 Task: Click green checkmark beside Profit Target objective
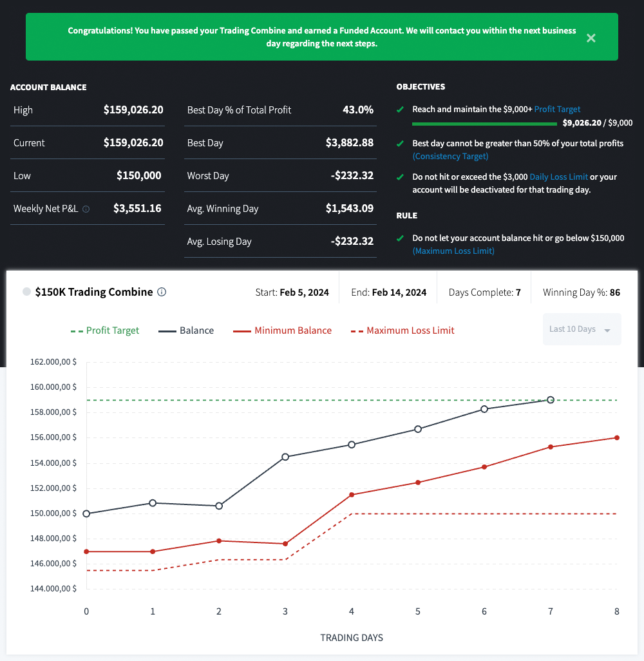pos(401,110)
